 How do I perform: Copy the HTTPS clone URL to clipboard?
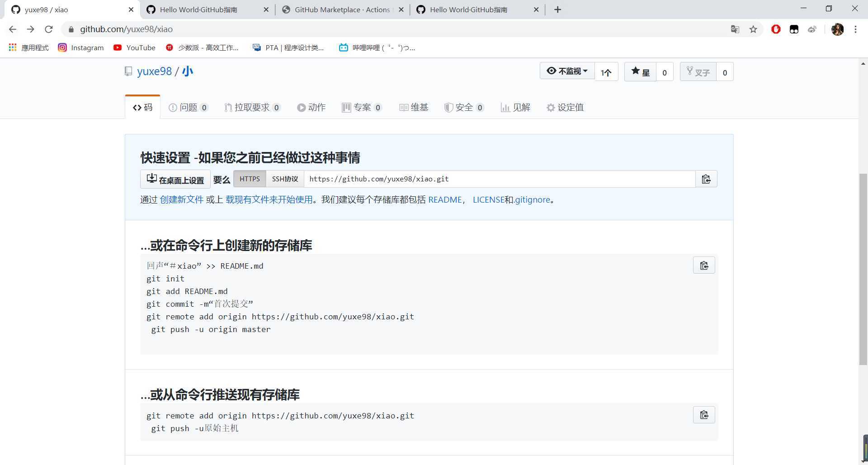tap(706, 179)
